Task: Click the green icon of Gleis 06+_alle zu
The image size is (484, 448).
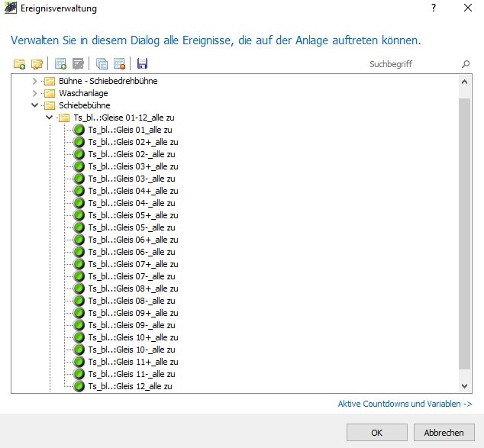Action: (x=79, y=240)
